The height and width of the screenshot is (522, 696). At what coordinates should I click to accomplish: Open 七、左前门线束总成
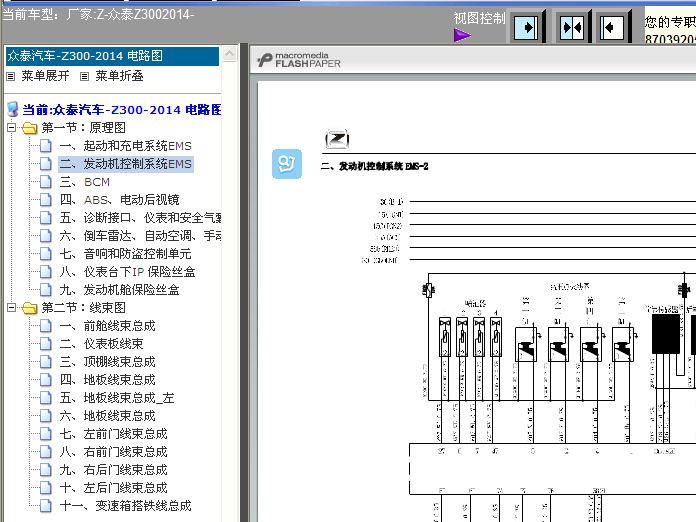click(114, 434)
